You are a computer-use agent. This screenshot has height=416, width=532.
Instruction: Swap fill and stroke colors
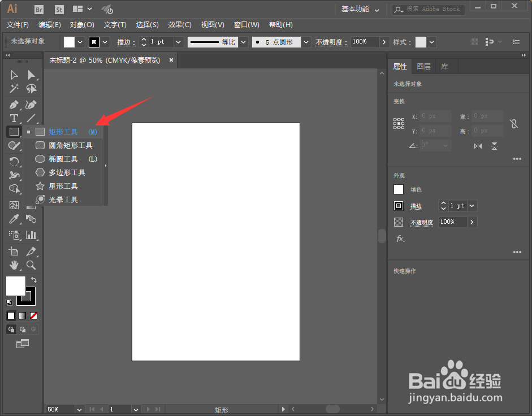tap(34, 280)
